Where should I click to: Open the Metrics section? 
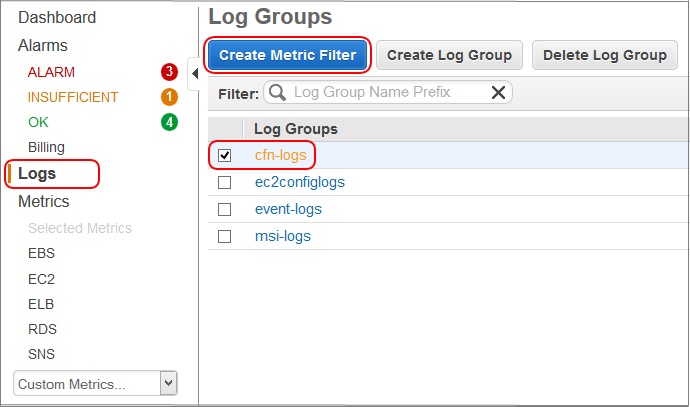tap(44, 202)
